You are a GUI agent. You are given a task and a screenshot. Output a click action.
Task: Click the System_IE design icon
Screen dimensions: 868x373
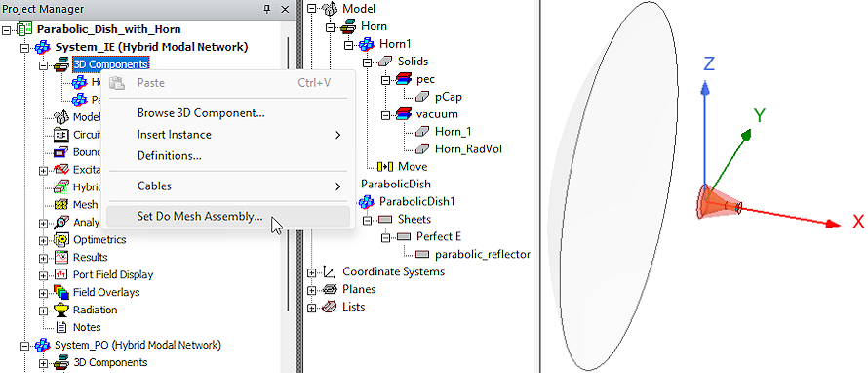click(43, 47)
